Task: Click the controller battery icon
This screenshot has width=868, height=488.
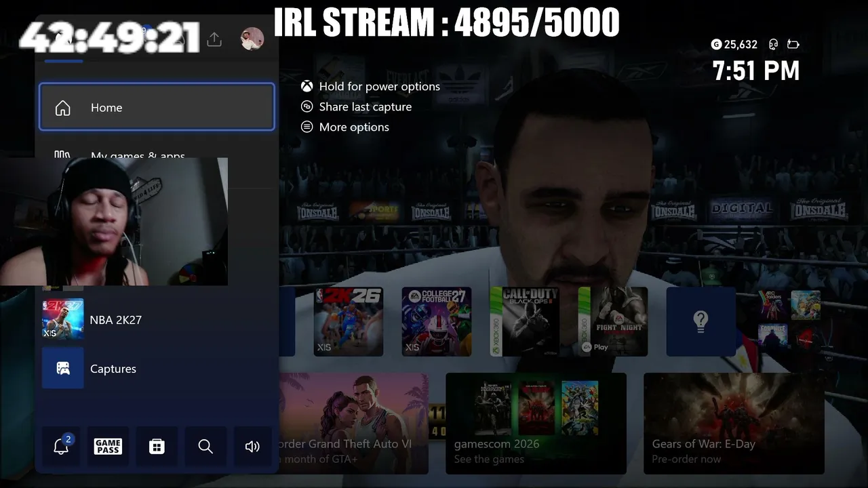Action: point(793,45)
